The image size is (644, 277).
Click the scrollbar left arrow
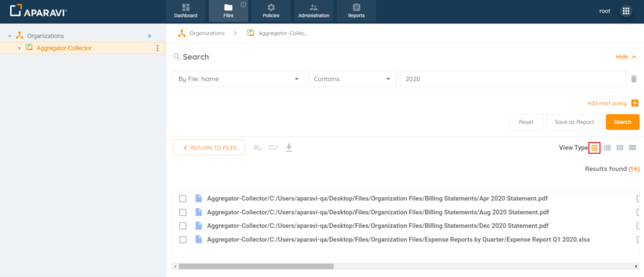(175, 266)
